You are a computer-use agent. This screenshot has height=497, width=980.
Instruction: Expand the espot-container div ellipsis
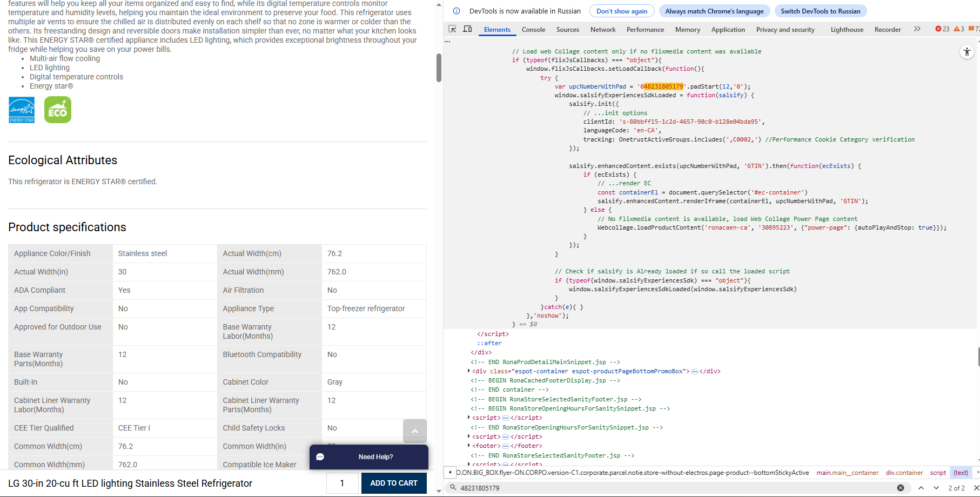695,372
